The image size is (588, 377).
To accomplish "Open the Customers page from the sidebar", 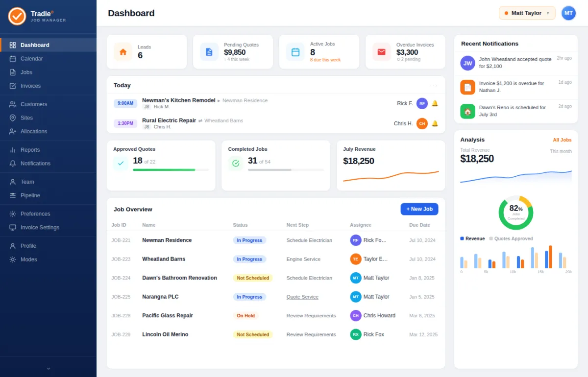I will 48,104.
